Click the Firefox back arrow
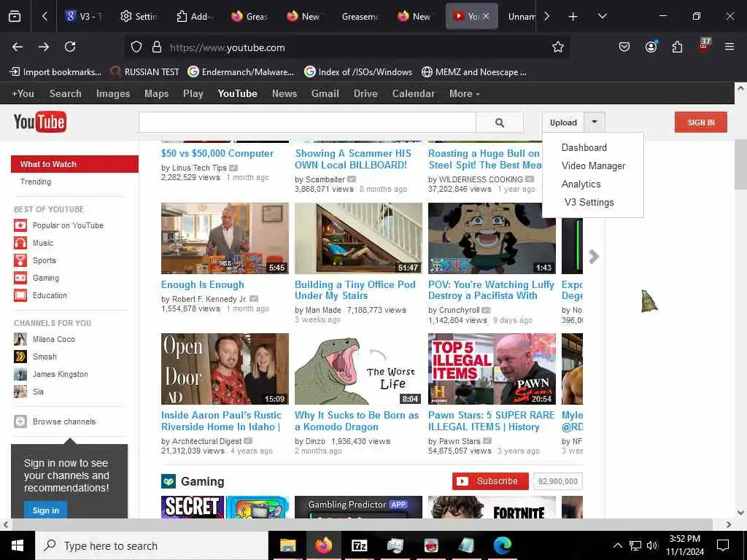 (18, 47)
